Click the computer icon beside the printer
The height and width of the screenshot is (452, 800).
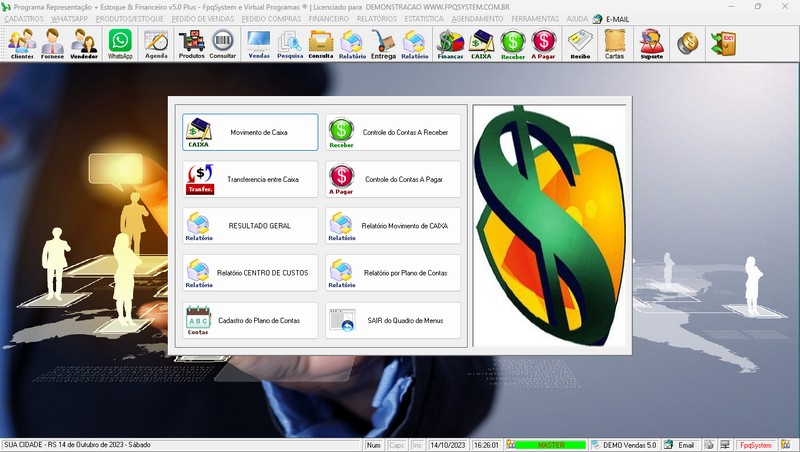(x=724, y=445)
